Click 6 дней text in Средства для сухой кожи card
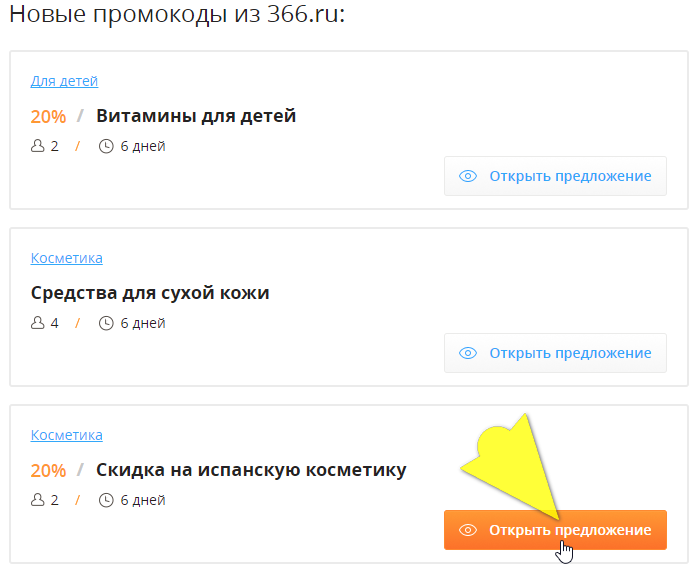This screenshot has height=575, width=695. 143,323
